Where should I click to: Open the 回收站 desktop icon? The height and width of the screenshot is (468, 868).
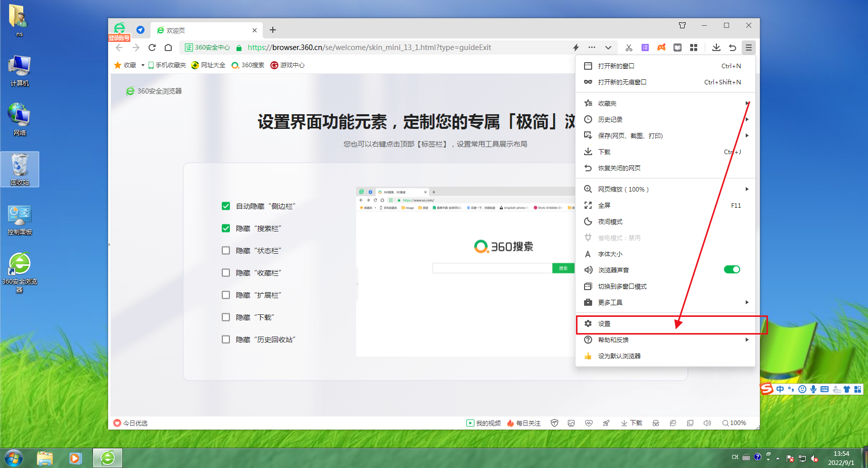click(x=20, y=169)
